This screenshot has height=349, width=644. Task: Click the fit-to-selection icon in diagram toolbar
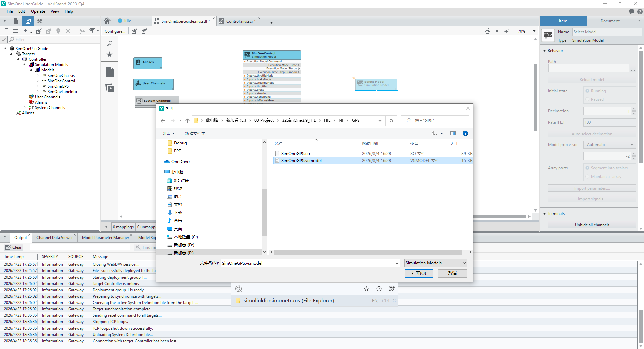[x=497, y=31]
